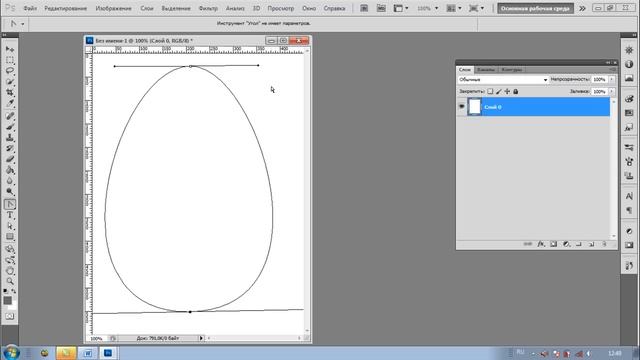Launch Bridge from top bar

pos(364,8)
